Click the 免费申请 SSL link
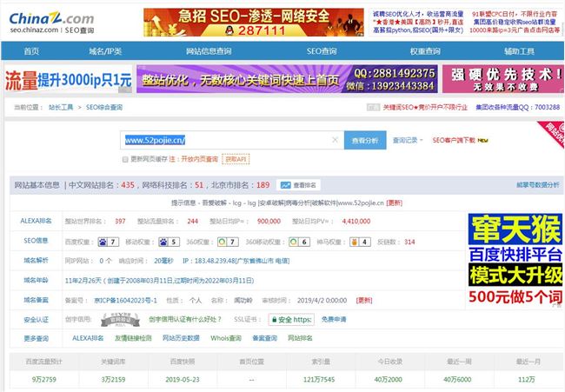This screenshot has width=565, height=392. (334, 319)
